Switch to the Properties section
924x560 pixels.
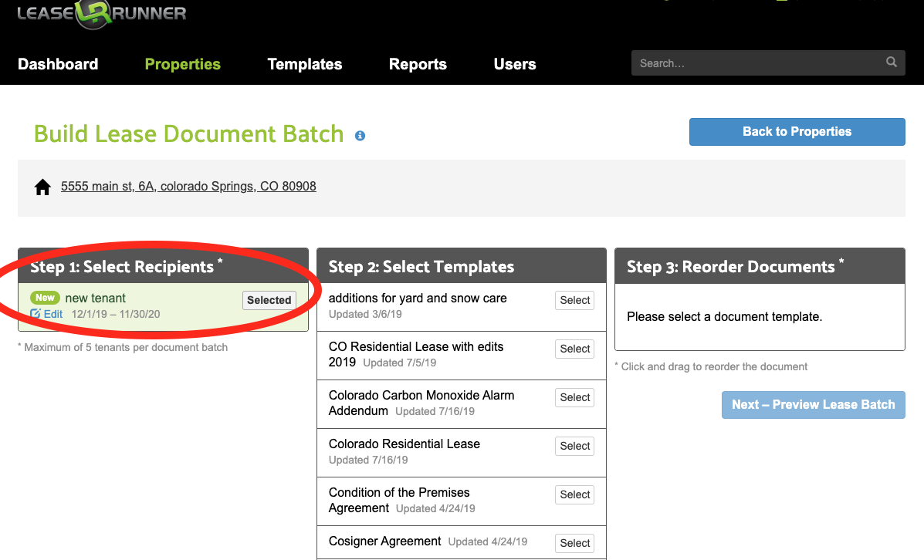[x=182, y=64]
